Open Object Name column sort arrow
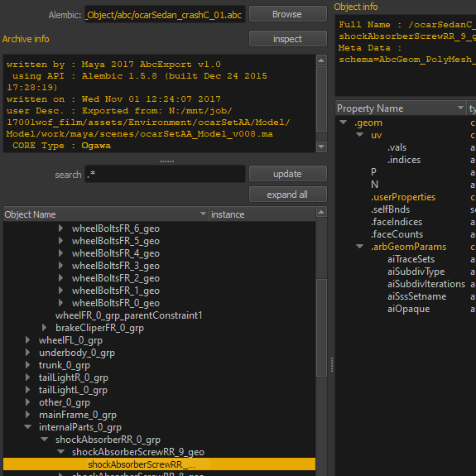The height and width of the screenshot is (476, 476). pos(203,214)
